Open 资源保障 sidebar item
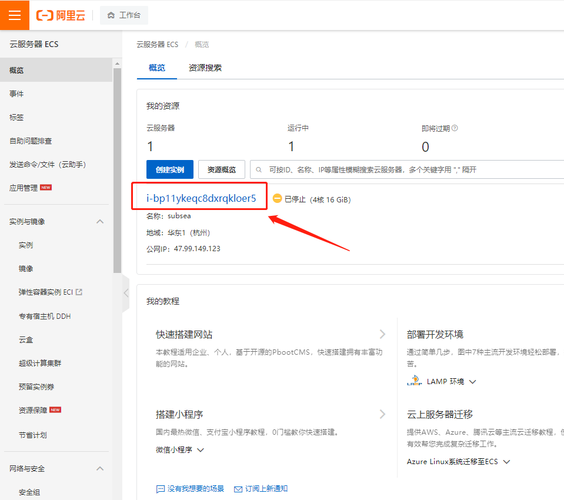 33,410
